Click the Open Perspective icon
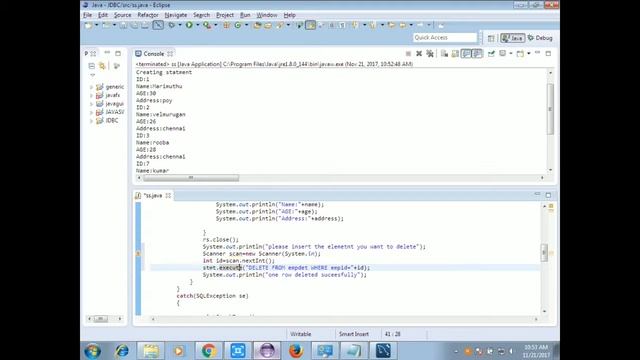This screenshot has width=640, height=360. click(491, 38)
